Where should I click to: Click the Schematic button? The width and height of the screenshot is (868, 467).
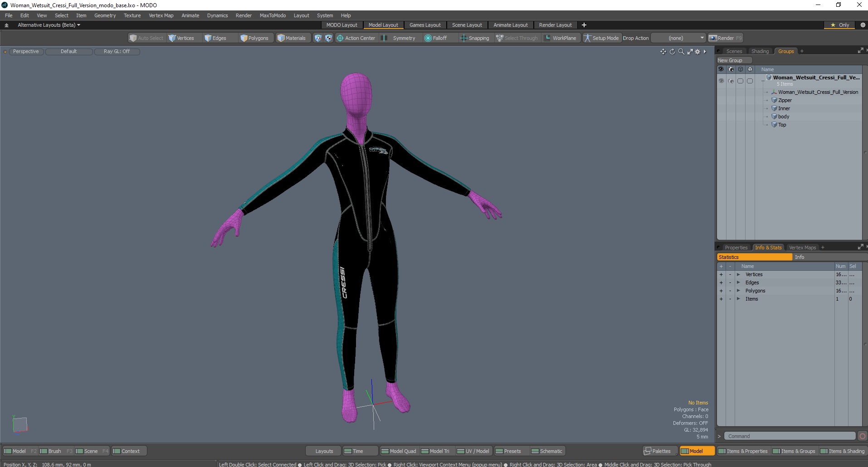pyautogui.click(x=547, y=451)
